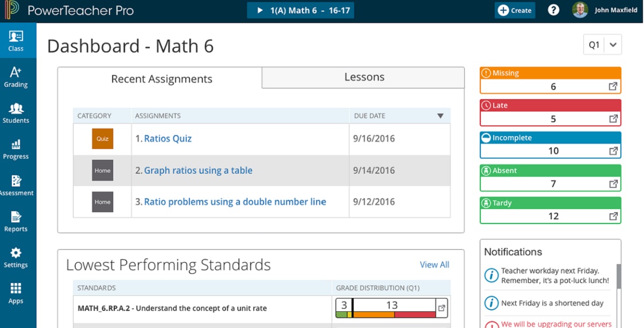Image resolution: width=644 pixels, height=328 pixels.
Task: Open Tardy list pop-out icon
Action: [613, 216]
